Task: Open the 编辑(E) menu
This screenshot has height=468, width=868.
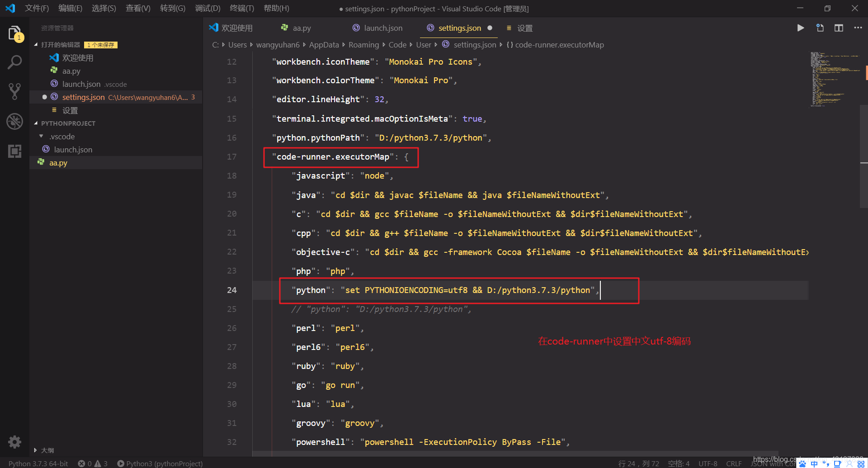Action: 70,8
